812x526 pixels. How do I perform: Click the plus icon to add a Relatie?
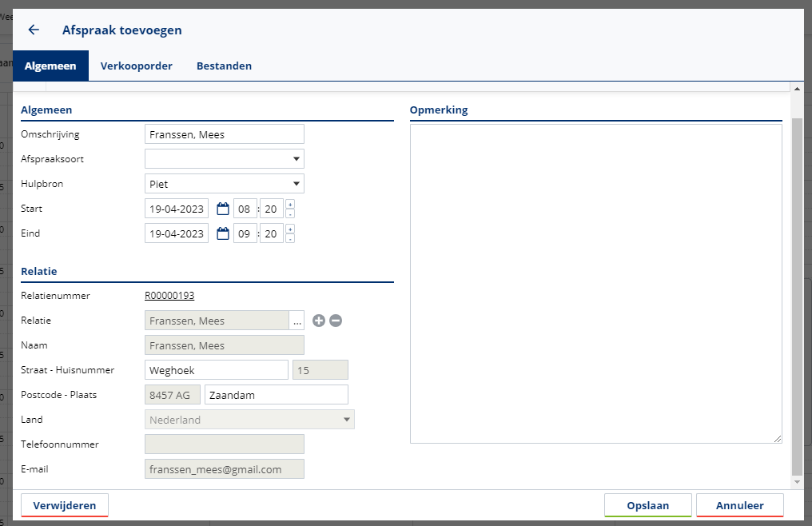point(319,321)
